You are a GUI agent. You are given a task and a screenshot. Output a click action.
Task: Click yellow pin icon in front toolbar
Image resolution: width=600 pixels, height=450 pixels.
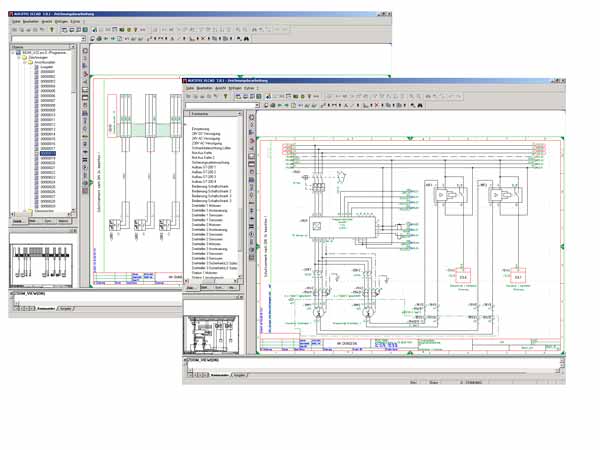pos(225,96)
